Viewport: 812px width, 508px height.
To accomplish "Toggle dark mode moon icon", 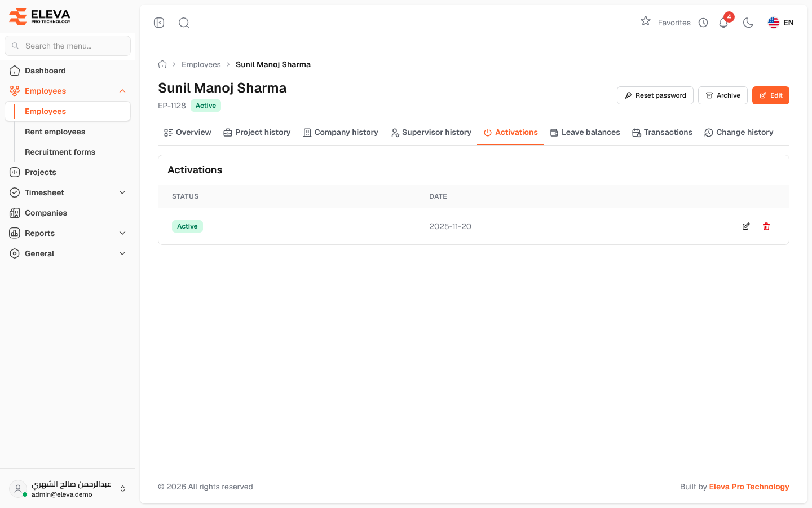I will [748, 23].
